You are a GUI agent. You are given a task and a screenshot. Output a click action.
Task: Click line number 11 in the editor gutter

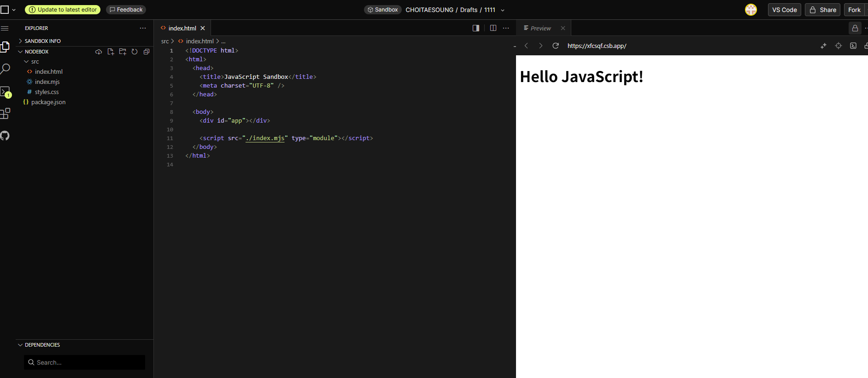coord(170,138)
